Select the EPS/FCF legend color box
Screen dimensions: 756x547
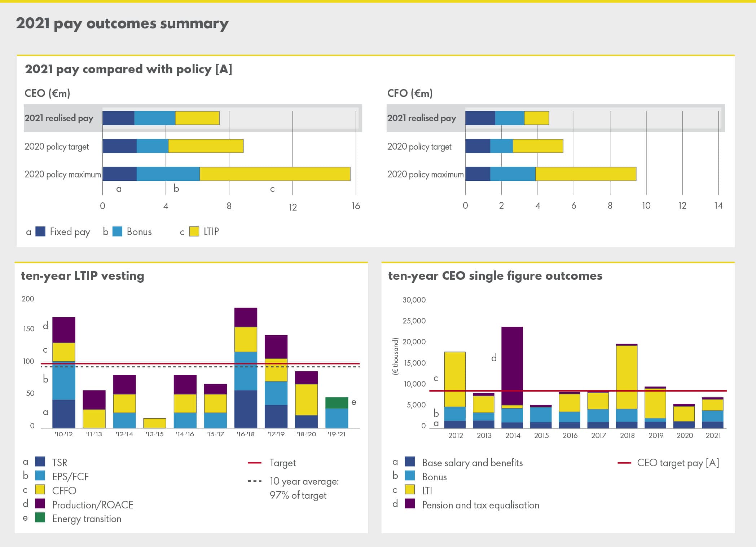click(x=40, y=476)
